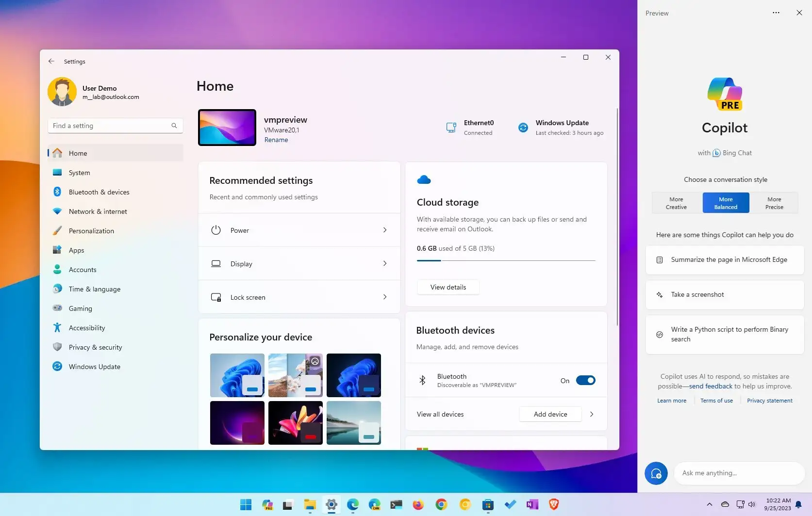This screenshot has width=812, height=516.
Task: Expand the Lock screen recommended setting
Action: (299, 297)
